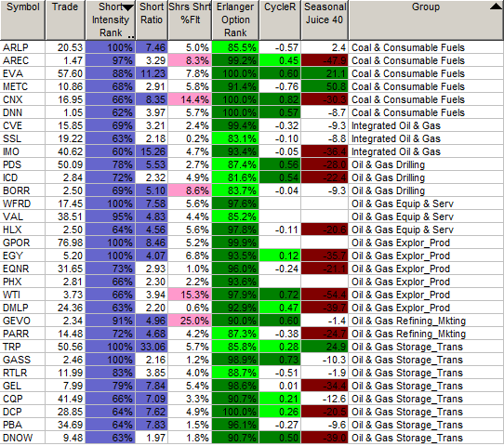Click the Seasonal Juice 40 header

[325, 20]
